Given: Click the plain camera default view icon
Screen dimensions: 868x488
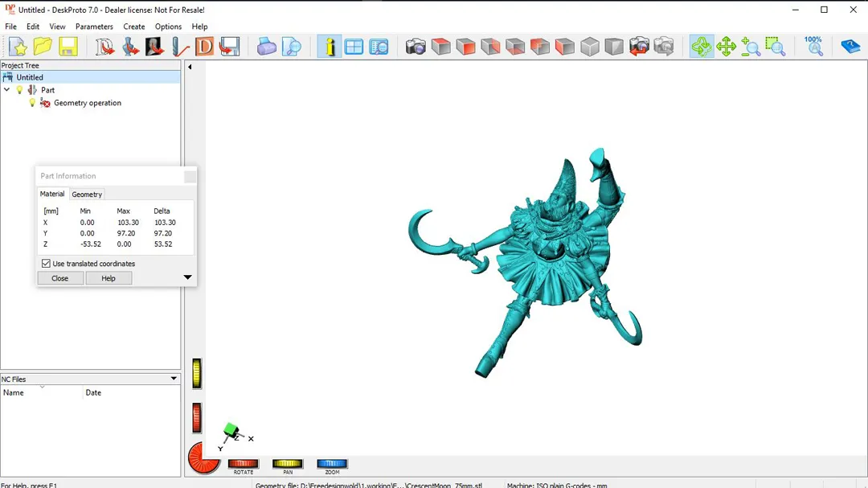Looking at the screenshot, I should [416, 47].
